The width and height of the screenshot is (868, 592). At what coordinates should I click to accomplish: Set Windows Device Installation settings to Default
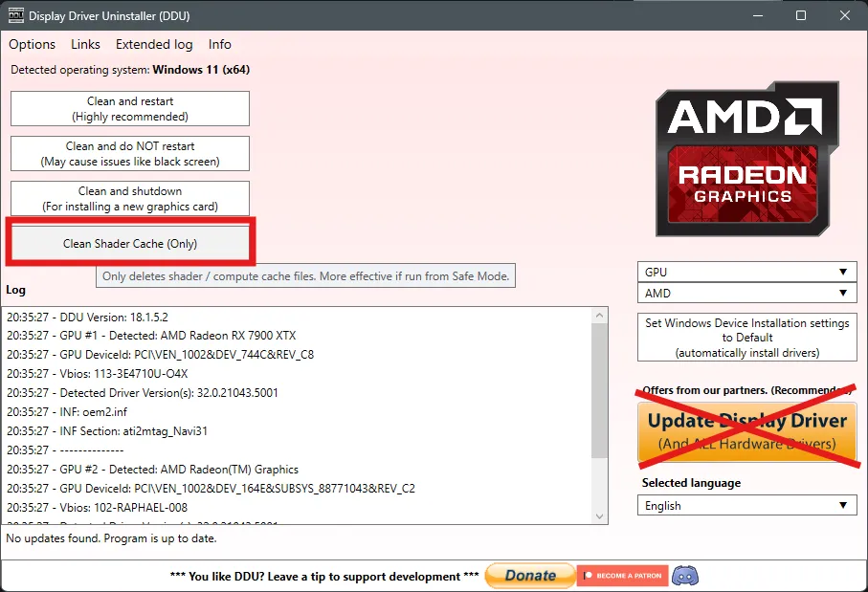click(747, 338)
